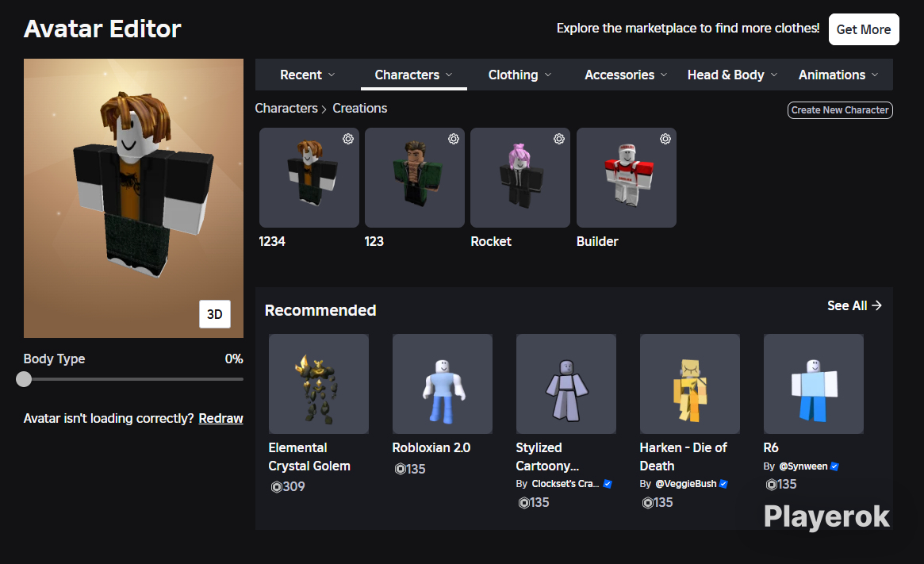
Task: Go to Head & Body tab
Action: click(733, 75)
